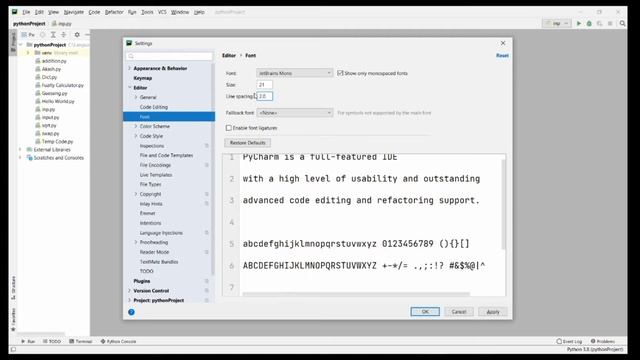Start debugging with the green bug icon
640x360 pixels.
[589, 24]
